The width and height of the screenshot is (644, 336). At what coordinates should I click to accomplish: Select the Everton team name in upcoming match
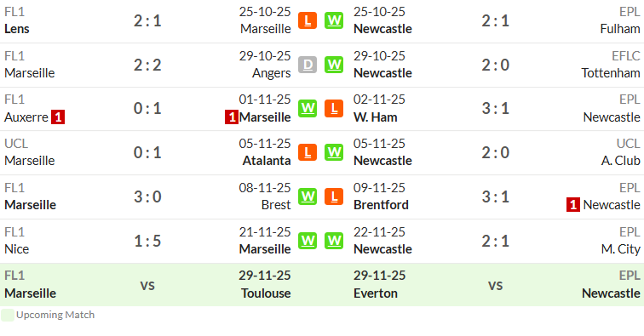click(x=376, y=293)
